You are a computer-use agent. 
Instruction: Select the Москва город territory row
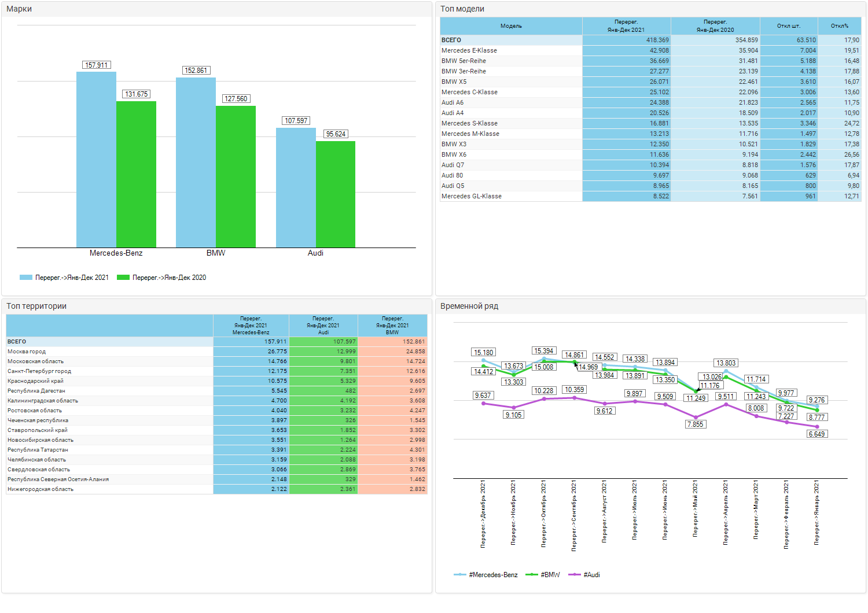point(216,352)
